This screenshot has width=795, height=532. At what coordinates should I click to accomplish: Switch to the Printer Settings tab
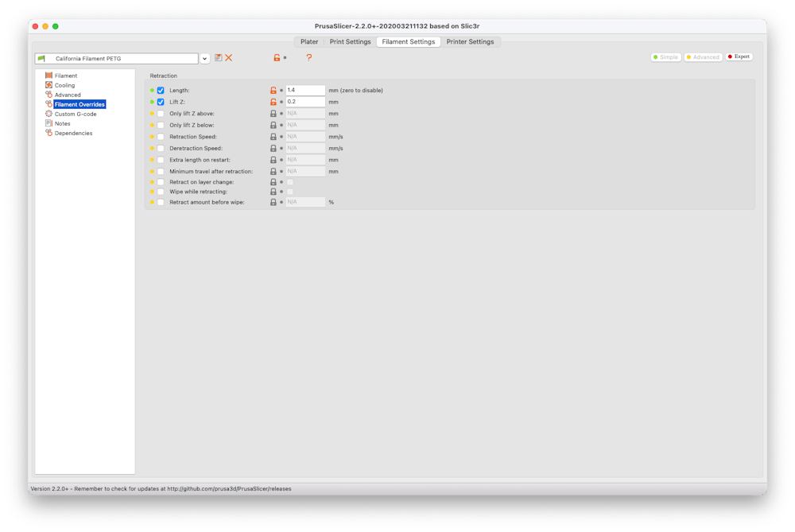(470, 41)
